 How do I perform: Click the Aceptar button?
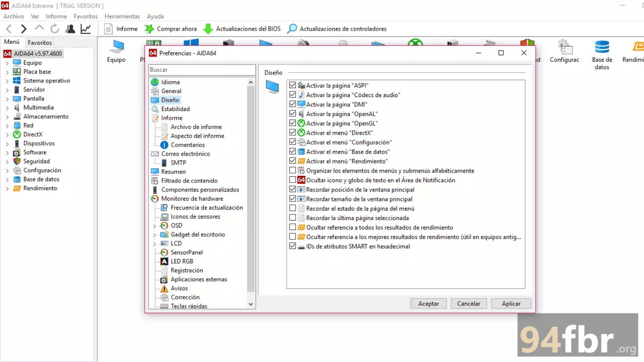coord(429,304)
